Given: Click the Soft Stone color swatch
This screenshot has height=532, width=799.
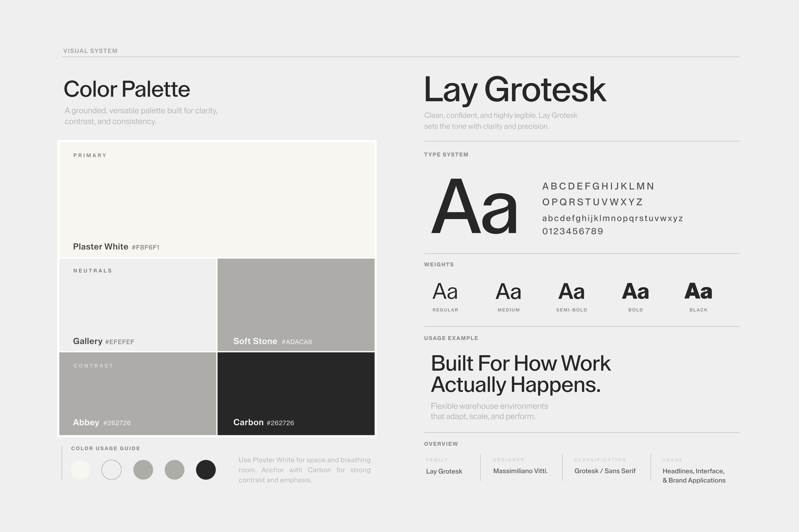Looking at the screenshot, I should pos(296,304).
